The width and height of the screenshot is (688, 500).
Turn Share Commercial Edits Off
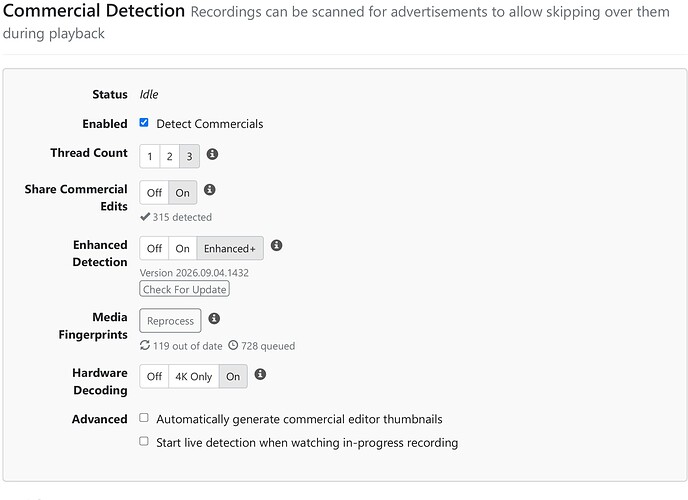154,193
